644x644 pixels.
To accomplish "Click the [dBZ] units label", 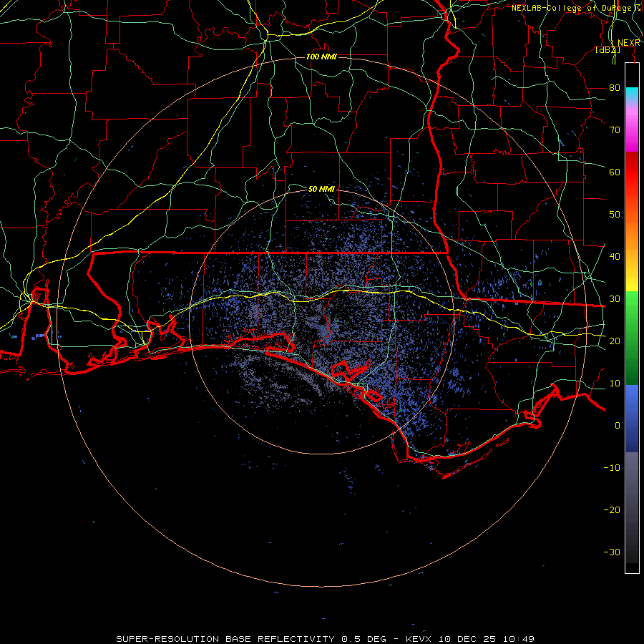I will click(608, 50).
